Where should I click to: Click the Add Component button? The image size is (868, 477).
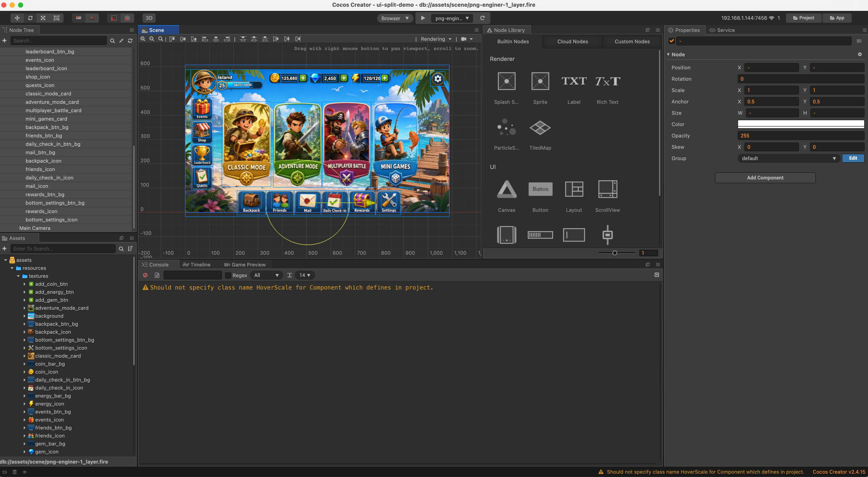tap(765, 177)
